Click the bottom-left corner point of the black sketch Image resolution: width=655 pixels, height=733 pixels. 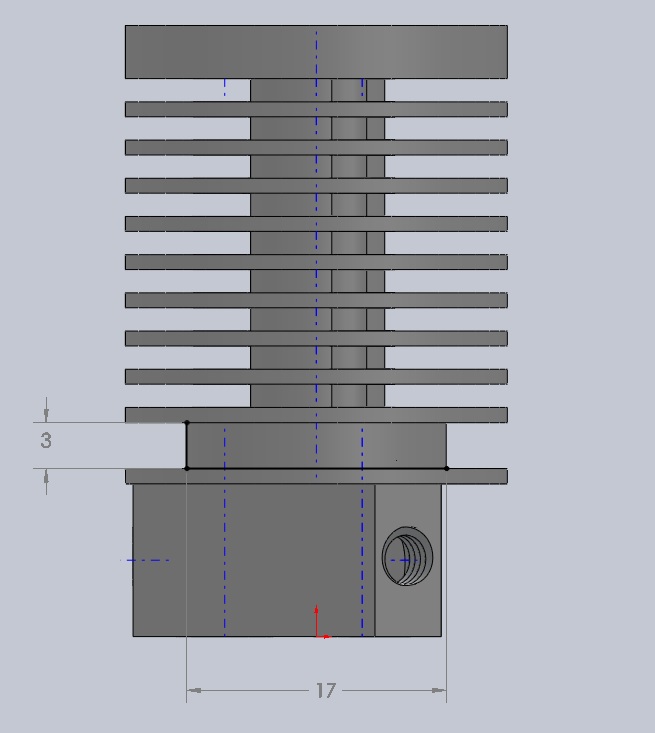point(187,468)
